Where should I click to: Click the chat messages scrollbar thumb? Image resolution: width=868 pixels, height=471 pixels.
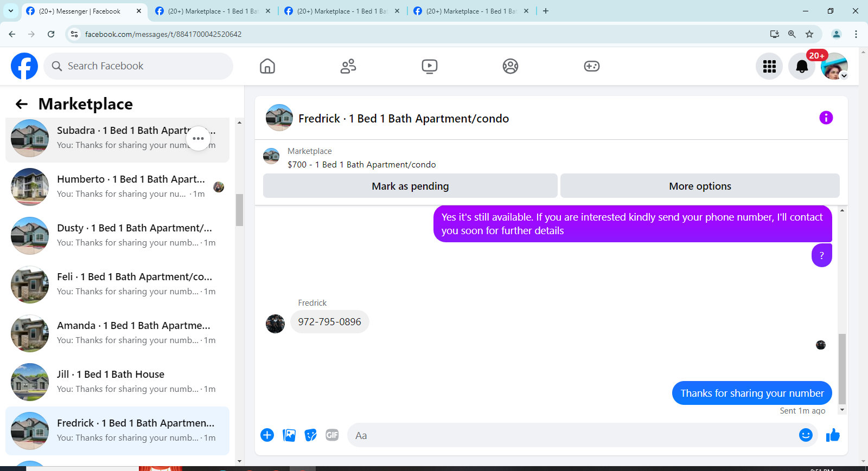[842, 369]
